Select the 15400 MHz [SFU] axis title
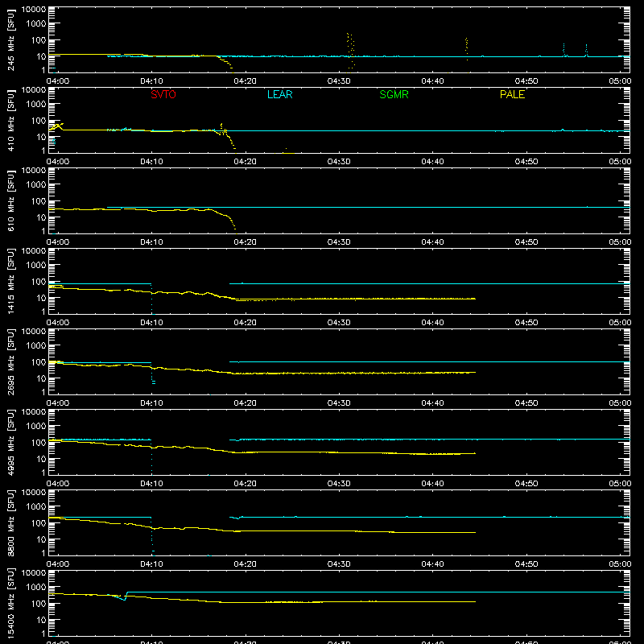The width and height of the screenshot is (644, 644). (x=11, y=603)
